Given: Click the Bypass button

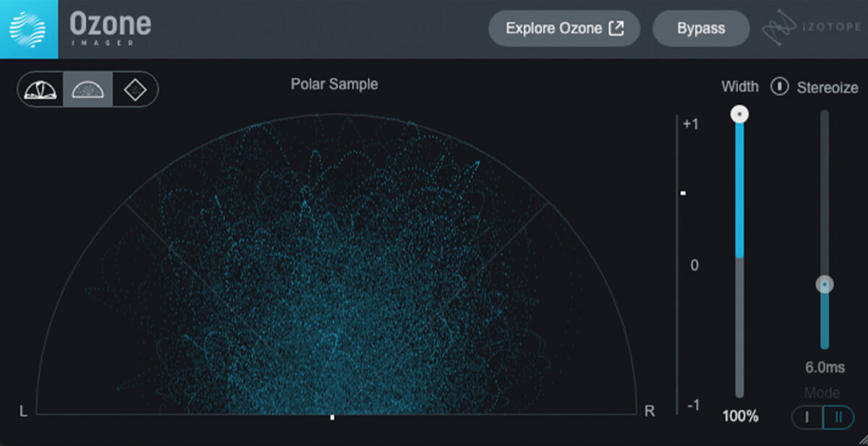Looking at the screenshot, I should click(x=701, y=29).
